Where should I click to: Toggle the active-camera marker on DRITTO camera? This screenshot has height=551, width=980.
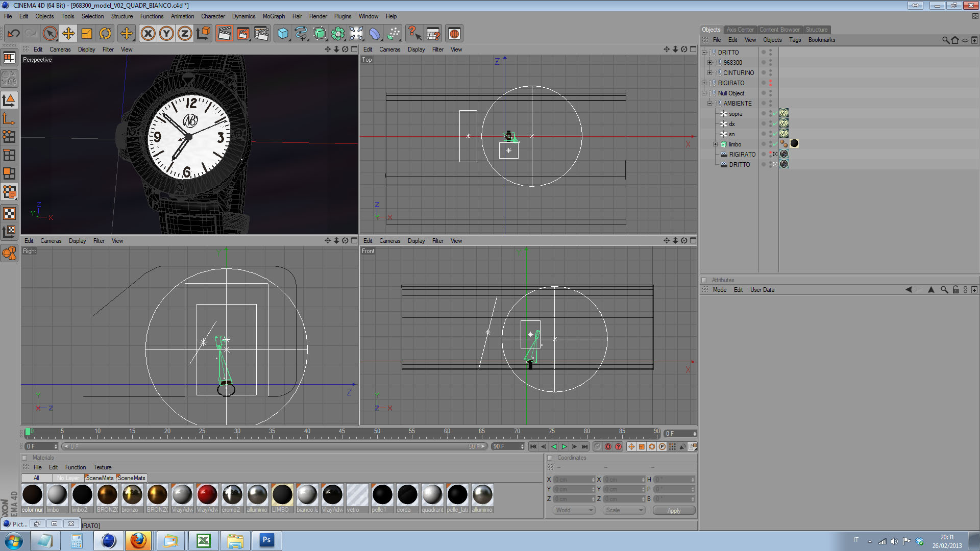(x=775, y=164)
